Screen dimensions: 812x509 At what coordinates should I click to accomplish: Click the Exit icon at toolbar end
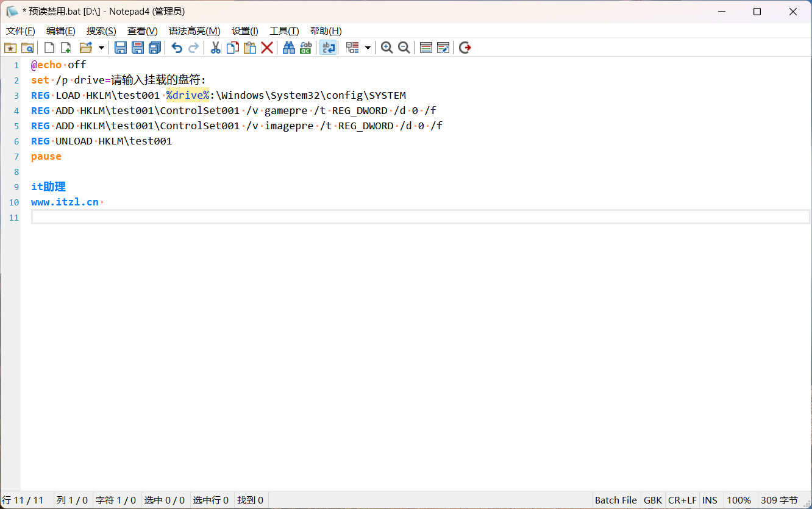[x=465, y=47]
